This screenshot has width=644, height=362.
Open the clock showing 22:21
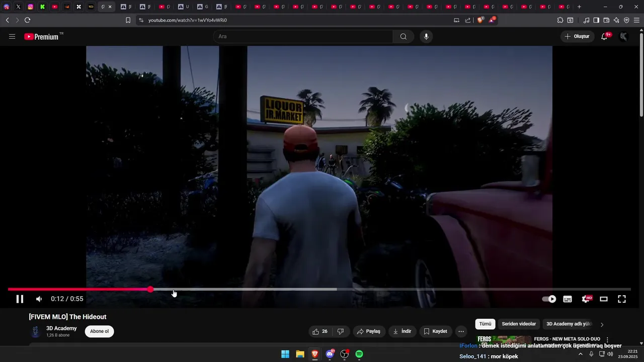tap(629, 354)
